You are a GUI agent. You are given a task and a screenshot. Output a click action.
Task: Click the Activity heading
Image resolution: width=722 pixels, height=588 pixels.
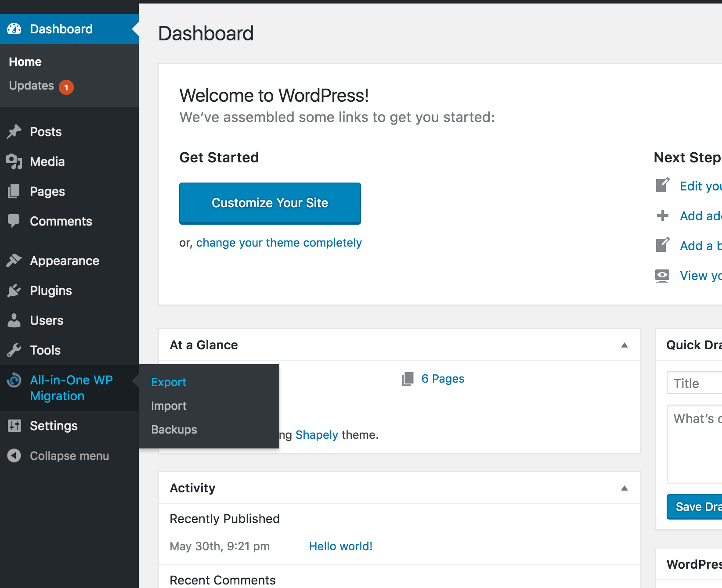coord(192,488)
